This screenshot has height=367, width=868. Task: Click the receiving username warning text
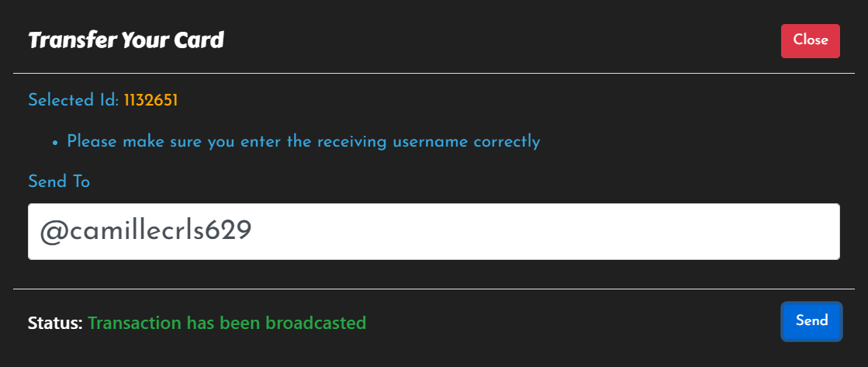click(303, 142)
